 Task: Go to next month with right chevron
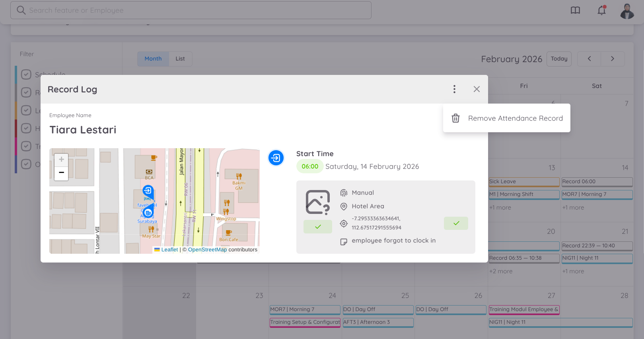pyautogui.click(x=613, y=59)
